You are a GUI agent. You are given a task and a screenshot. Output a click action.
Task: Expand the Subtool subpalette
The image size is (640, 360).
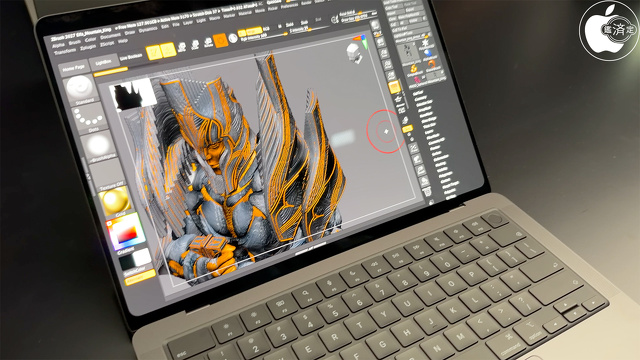pos(418,93)
